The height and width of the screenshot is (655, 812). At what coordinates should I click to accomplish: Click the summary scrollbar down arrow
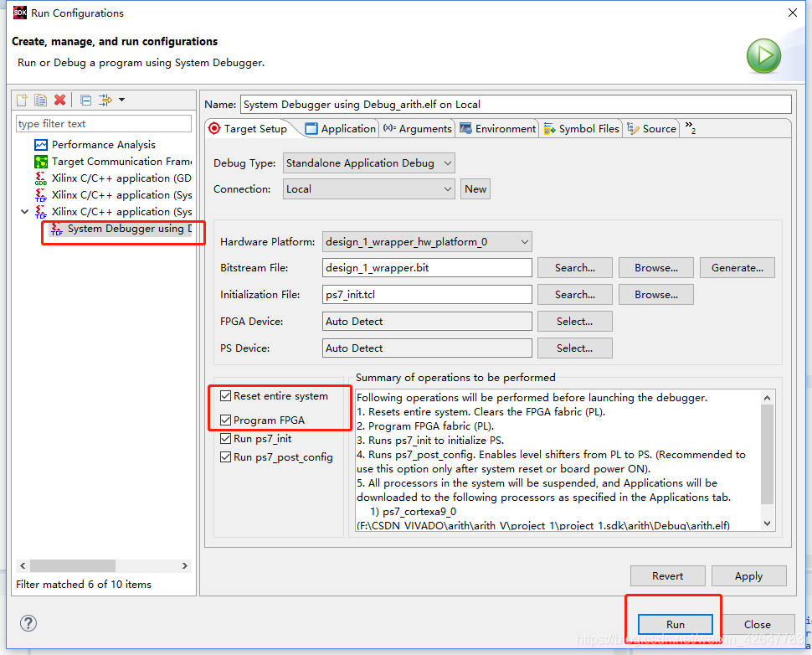click(768, 523)
